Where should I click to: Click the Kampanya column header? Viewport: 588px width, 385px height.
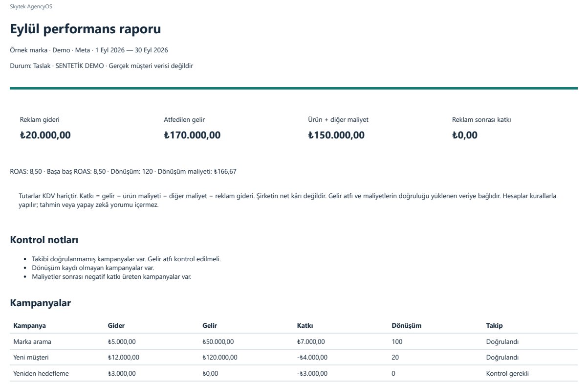click(30, 325)
